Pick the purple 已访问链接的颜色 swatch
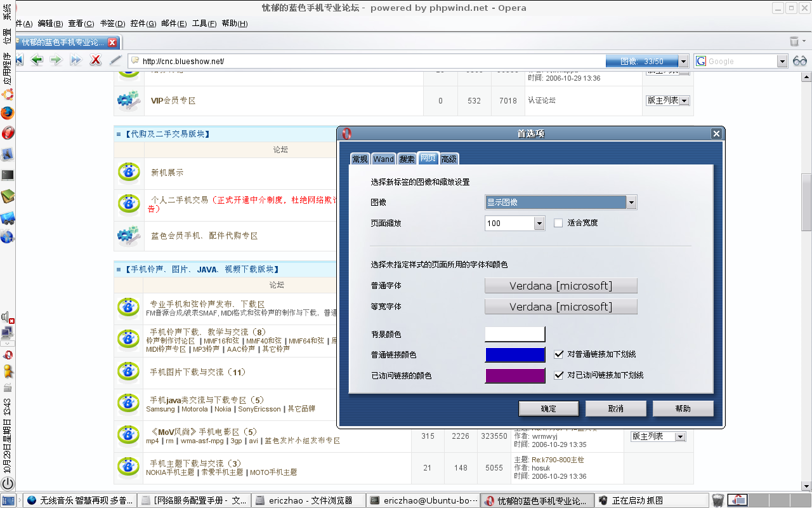Viewport: 812px width, 508px height. coord(515,376)
